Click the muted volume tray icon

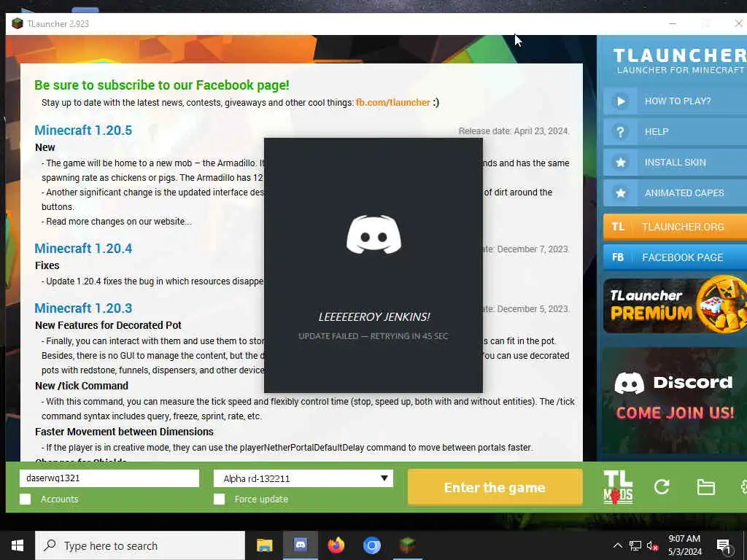pos(653,545)
